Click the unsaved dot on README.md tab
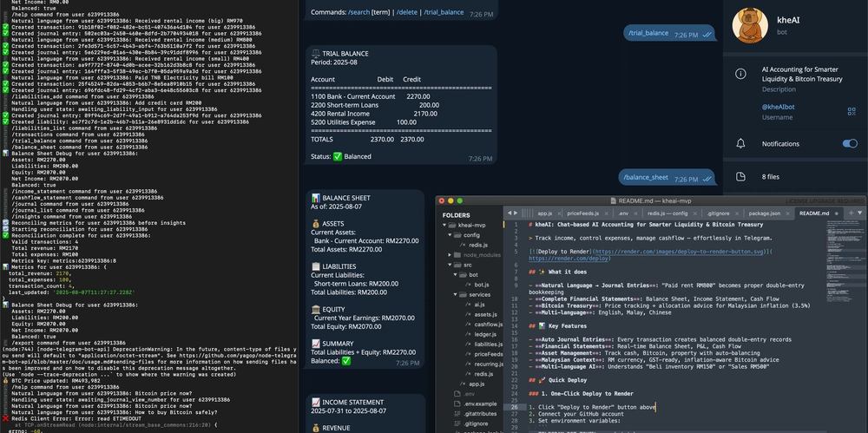 (x=837, y=213)
